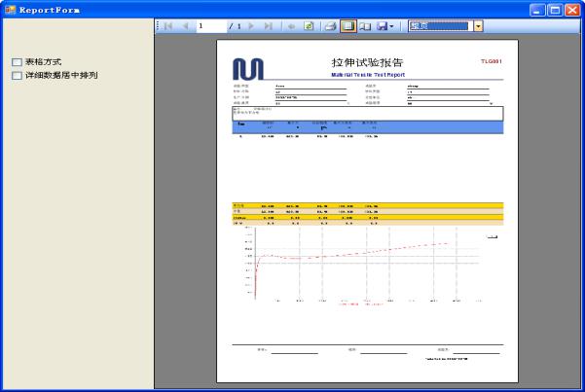Jump to last report page
Screen dimensions: 585x392
(x=268, y=26)
